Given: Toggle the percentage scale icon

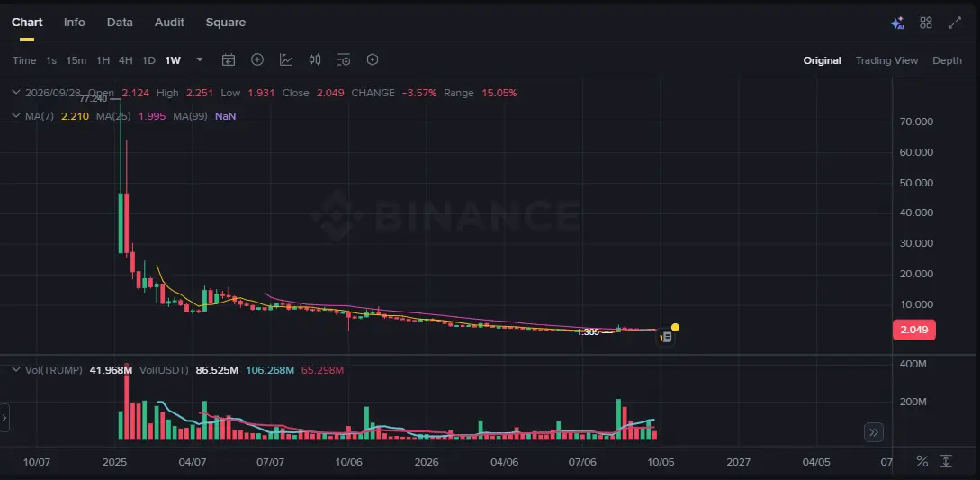Looking at the screenshot, I should [x=922, y=461].
